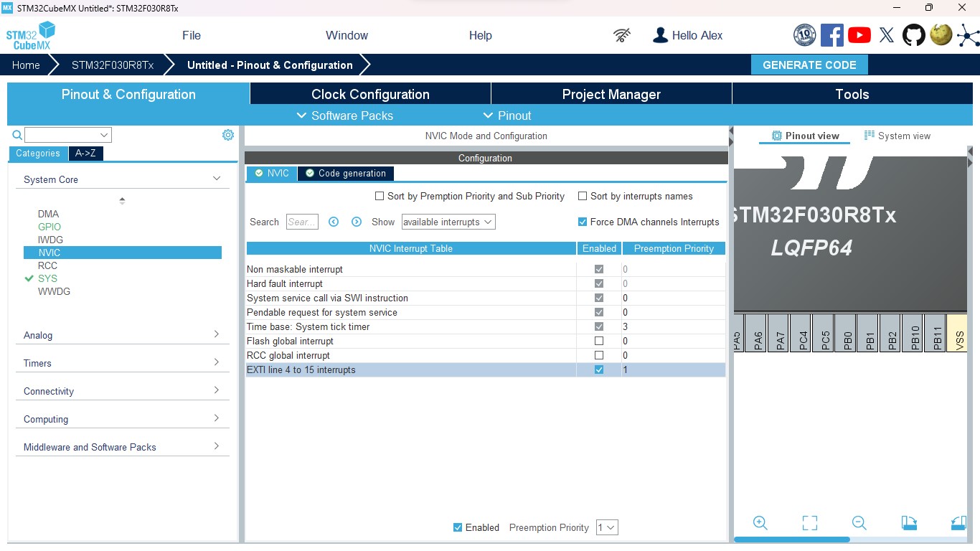Open the ST community network icon

point(968,35)
